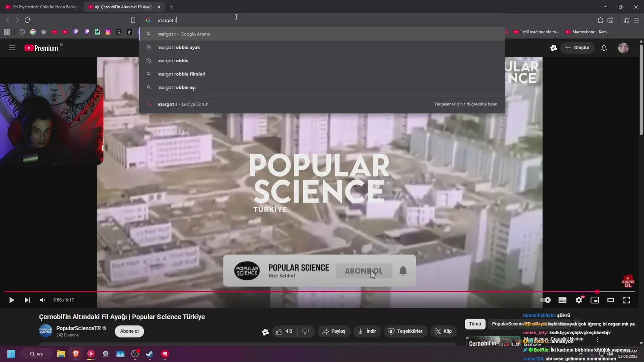Viewport: 644px width, 362px height.
Task: Choose the plain 'margot robbie' suggestion
Action: click(x=322, y=60)
